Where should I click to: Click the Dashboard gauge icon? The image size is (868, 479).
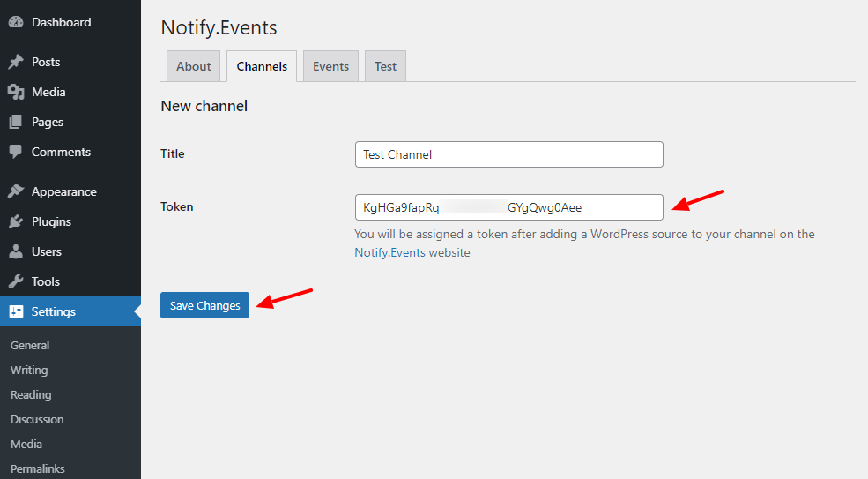point(16,22)
